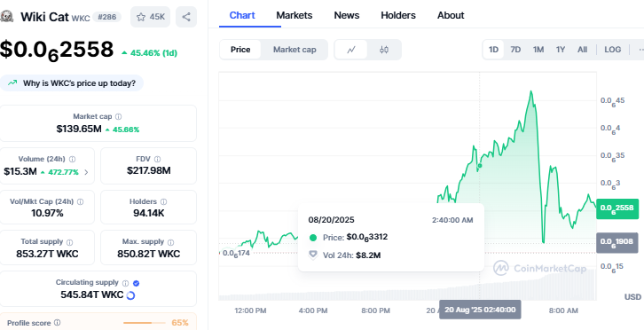The image size is (644, 330).
Task: Click the share icon button
Action: tap(186, 17)
